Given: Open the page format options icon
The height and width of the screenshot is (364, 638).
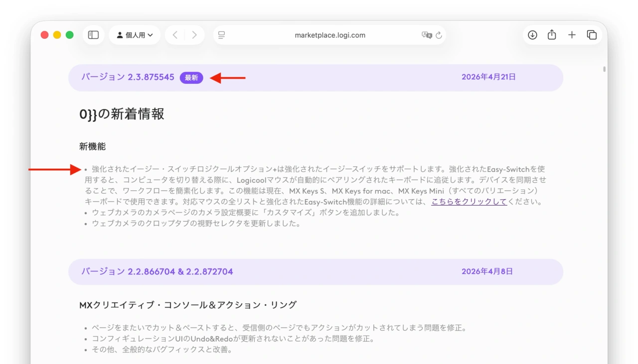Looking at the screenshot, I should coord(221,35).
